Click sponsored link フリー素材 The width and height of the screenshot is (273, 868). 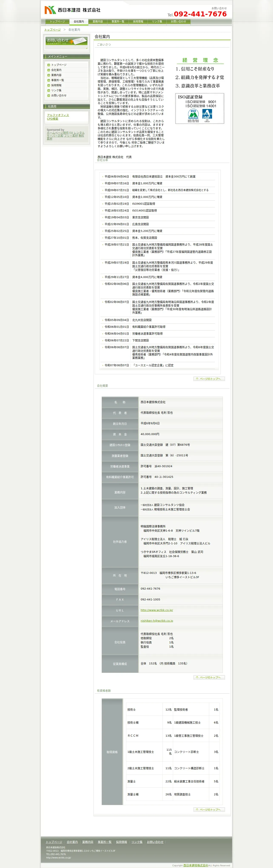(x=71, y=136)
